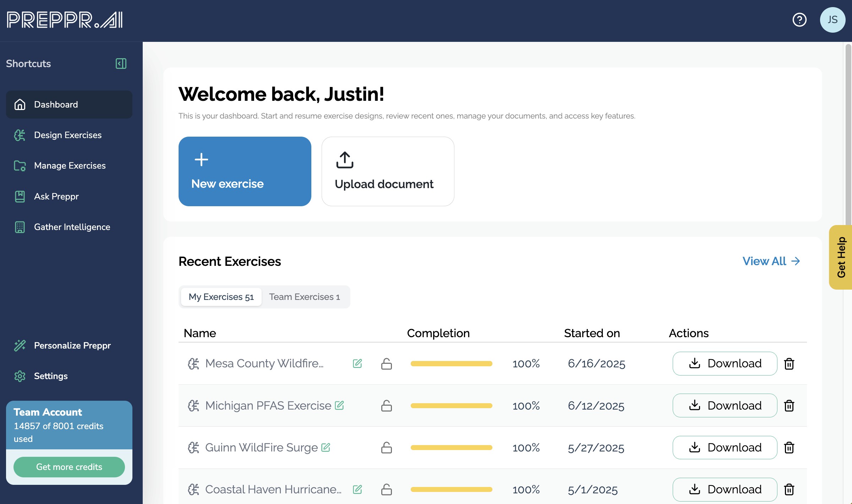852x504 pixels.
Task: Delete the Mesa County Wildfire exercise
Action: 789,364
